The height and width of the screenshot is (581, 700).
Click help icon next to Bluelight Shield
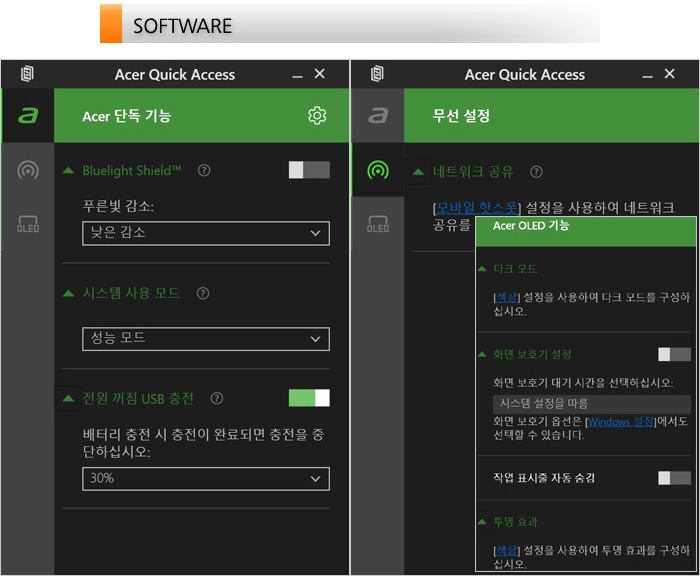point(204,170)
